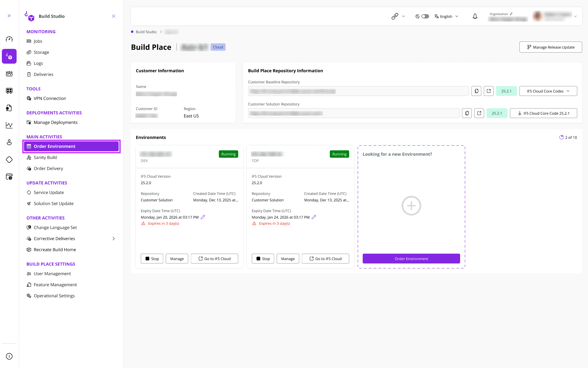588x368 pixels.
Task: Click Manage Release Update button
Action: coord(551,47)
